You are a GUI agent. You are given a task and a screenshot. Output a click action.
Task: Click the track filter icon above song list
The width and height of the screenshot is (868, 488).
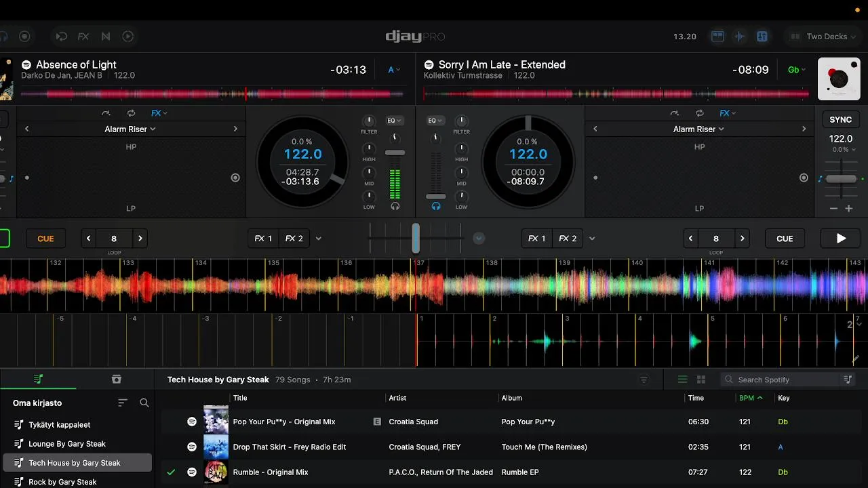tap(644, 380)
